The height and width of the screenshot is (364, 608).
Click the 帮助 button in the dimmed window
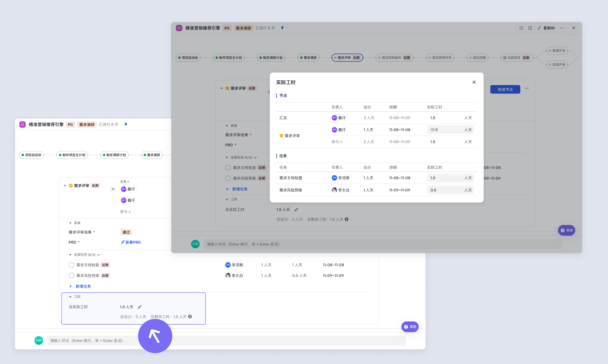coord(566,230)
